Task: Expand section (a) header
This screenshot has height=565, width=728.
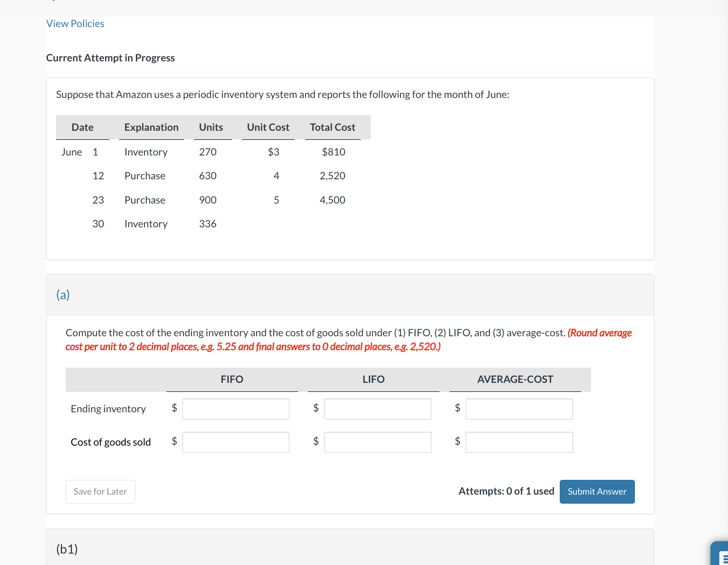Action: [63, 295]
